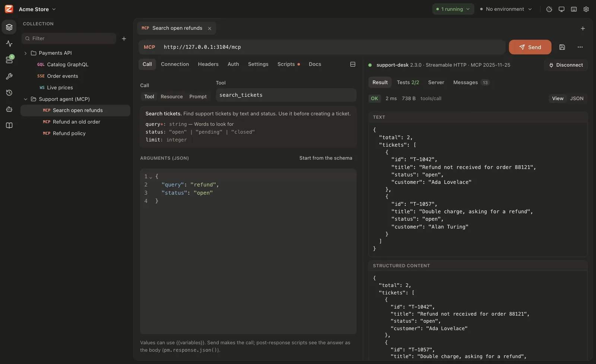Open the three-dot more options menu

click(580, 47)
